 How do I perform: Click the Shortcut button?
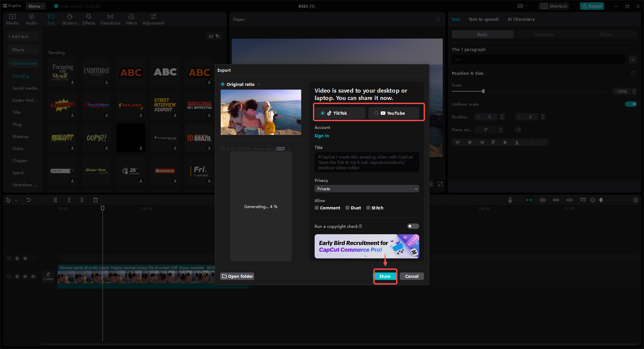tap(554, 6)
